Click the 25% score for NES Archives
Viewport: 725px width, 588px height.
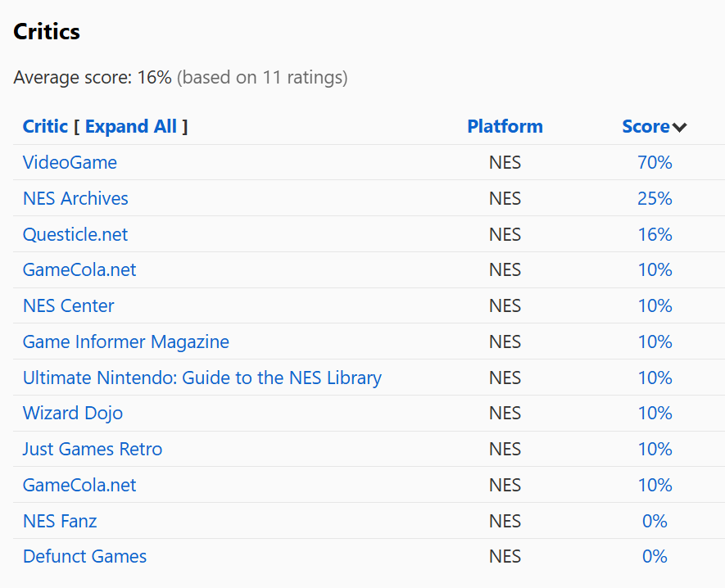655,198
